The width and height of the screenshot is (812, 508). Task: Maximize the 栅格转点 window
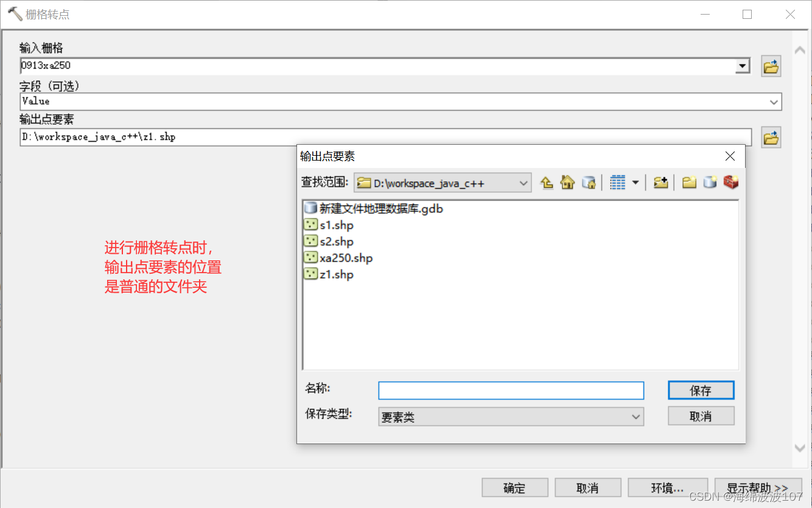(x=747, y=14)
